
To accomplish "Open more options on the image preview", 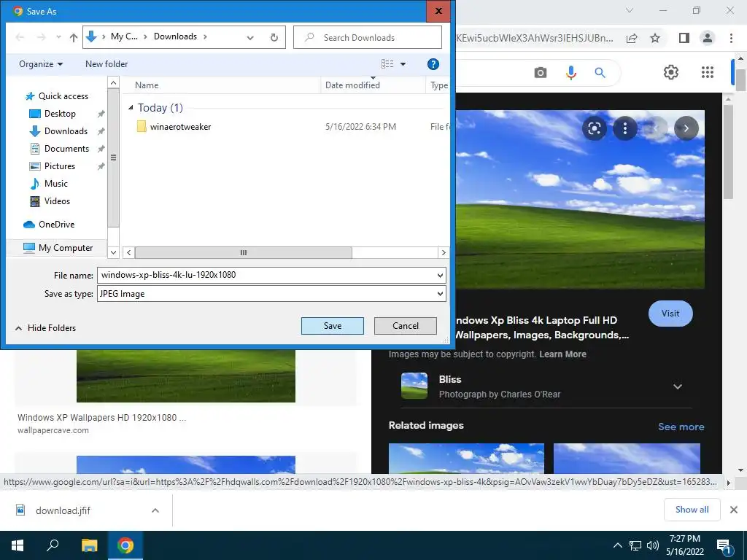I will [x=625, y=128].
